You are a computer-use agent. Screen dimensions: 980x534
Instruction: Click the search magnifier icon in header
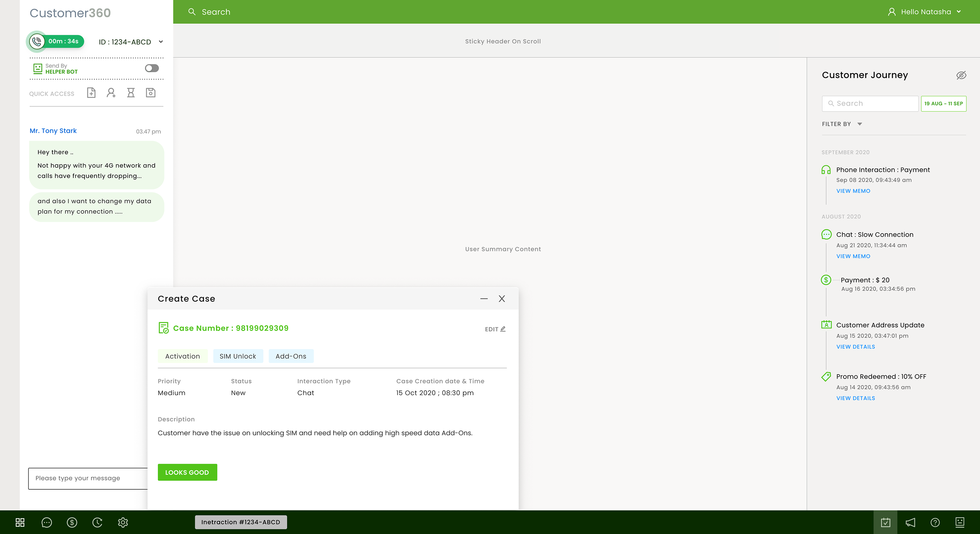[192, 12]
